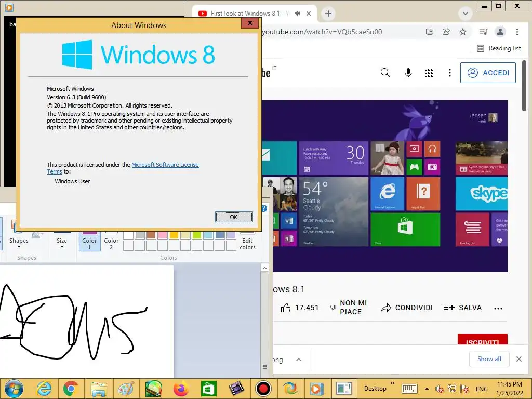Expand the downloaded file options chevron
Image resolution: width=532 pixels, height=399 pixels.
click(x=299, y=360)
